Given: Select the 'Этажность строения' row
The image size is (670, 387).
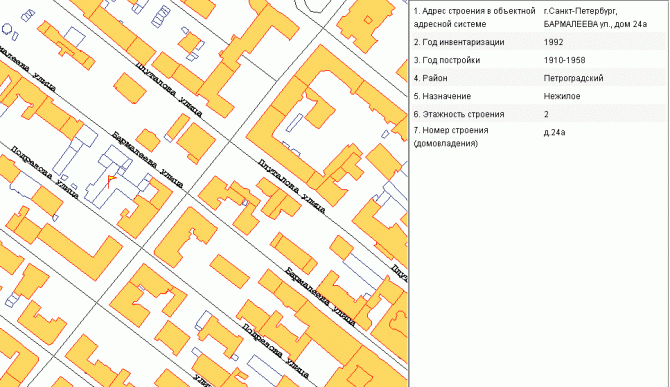Looking at the screenshot, I should click(538, 114).
